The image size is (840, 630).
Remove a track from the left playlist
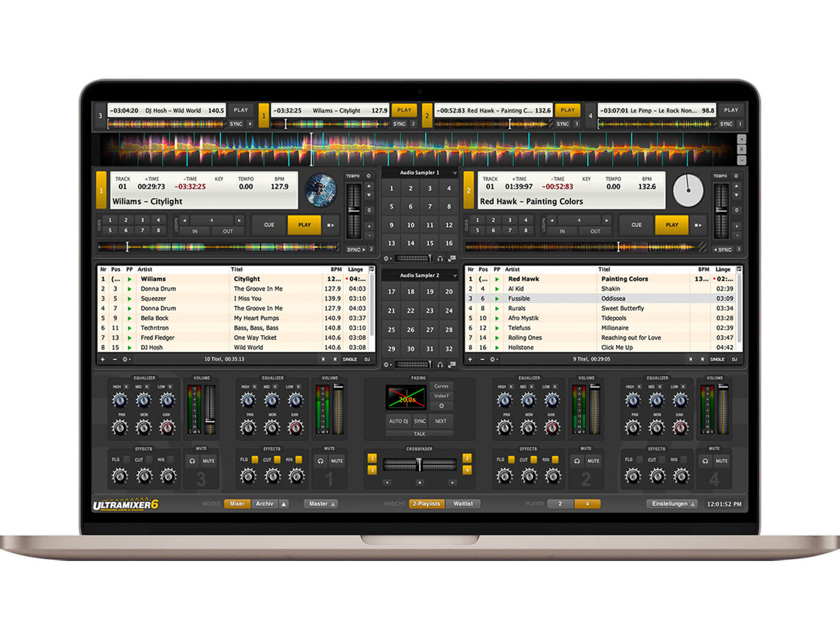[114, 359]
